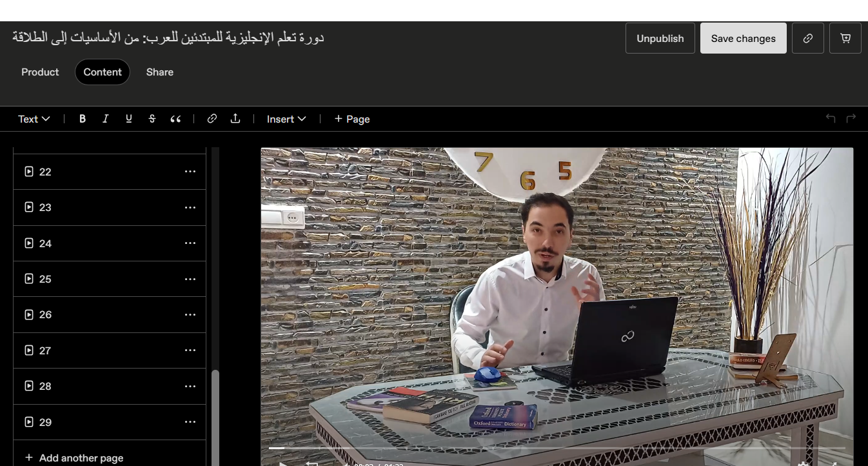Open the three-dot menu for page 26
868x466 pixels.
(x=190, y=314)
